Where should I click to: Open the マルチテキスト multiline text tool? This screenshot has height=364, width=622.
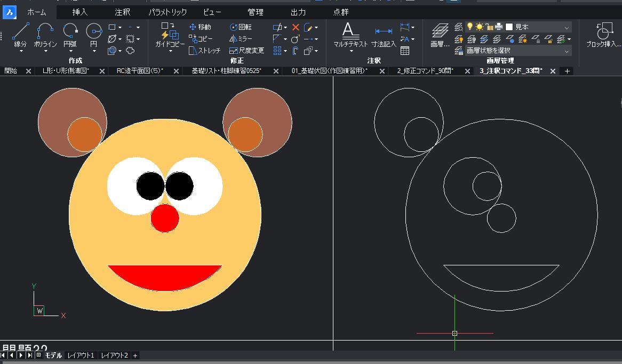(x=350, y=35)
